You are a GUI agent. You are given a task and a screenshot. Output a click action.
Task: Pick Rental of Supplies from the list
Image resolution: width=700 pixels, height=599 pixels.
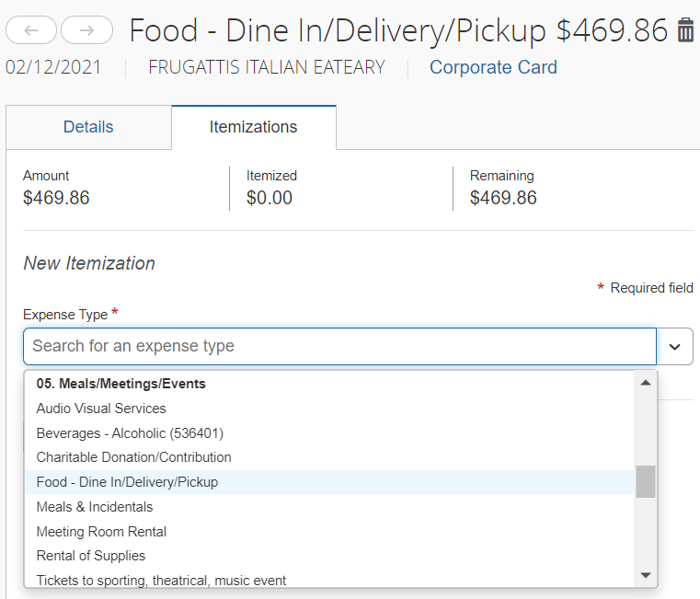(91, 556)
